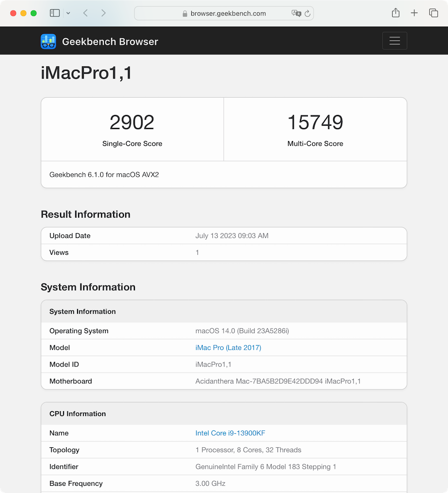Click the 15749 multi-core score
The height and width of the screenshot is (493, 448).
coord(315,122)
